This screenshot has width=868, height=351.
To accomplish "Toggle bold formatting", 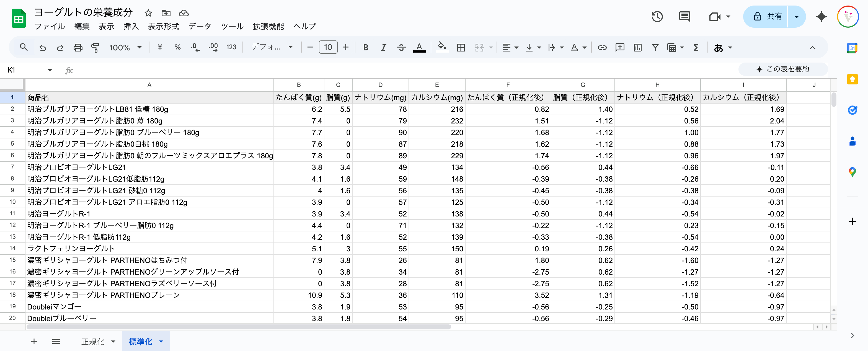I will [366, 48].
